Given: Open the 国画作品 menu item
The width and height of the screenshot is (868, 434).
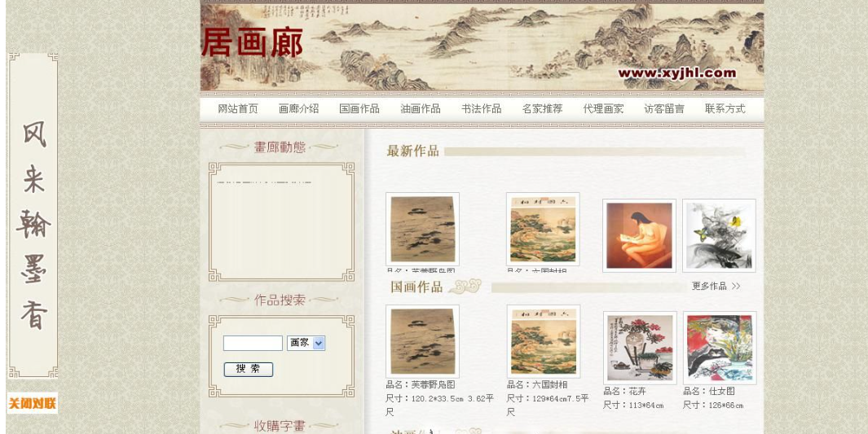Looking at the screenshot, I should coord(359,109).
